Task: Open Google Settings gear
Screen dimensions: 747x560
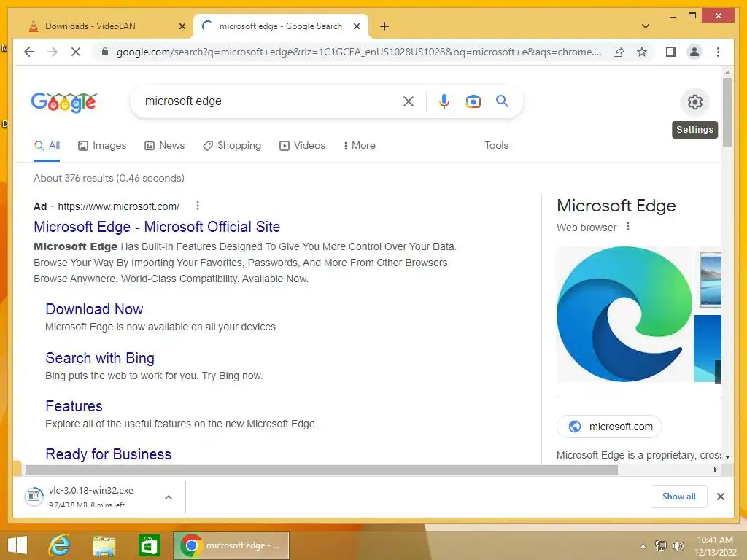Action: coord(694,102)
